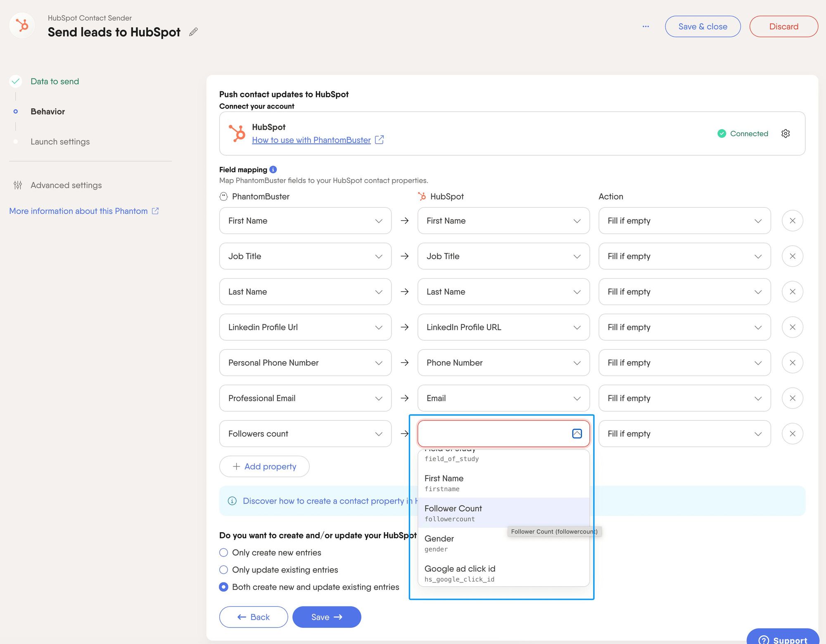Screen dimensions: 826x644
Task: Select Only update existing entries
Action: 223,570
